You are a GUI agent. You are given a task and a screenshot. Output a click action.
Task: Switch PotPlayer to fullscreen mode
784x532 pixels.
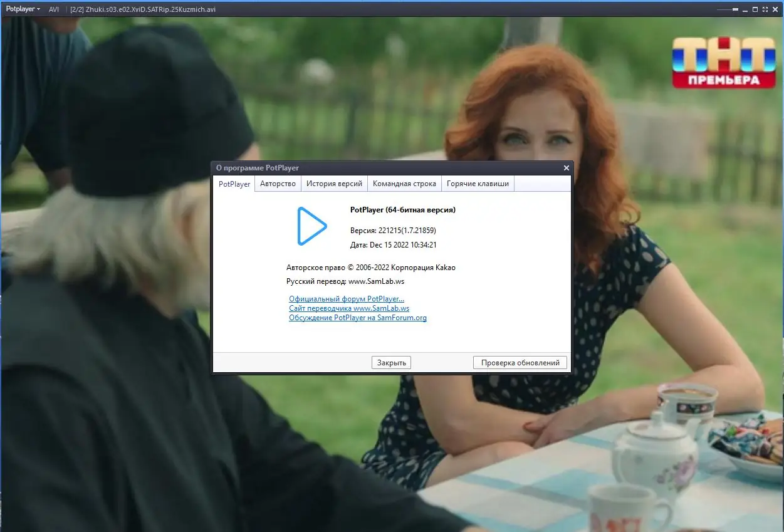tap(765, 9)
